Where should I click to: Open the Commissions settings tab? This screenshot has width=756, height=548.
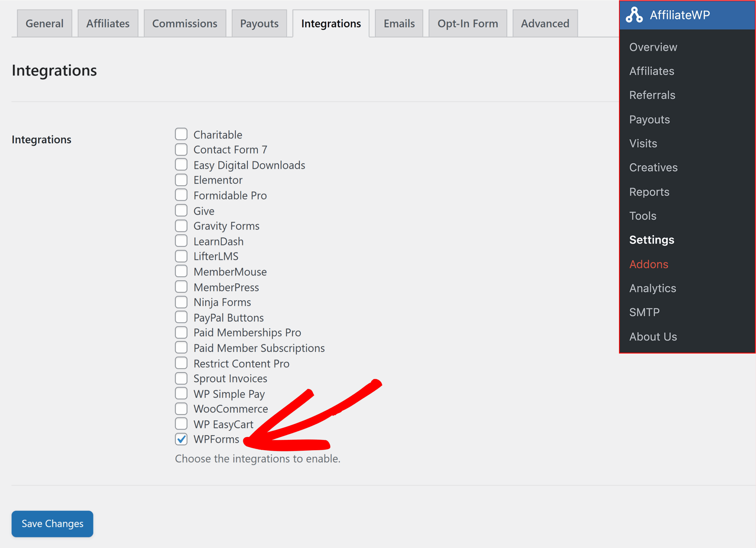tap(185, 23)
